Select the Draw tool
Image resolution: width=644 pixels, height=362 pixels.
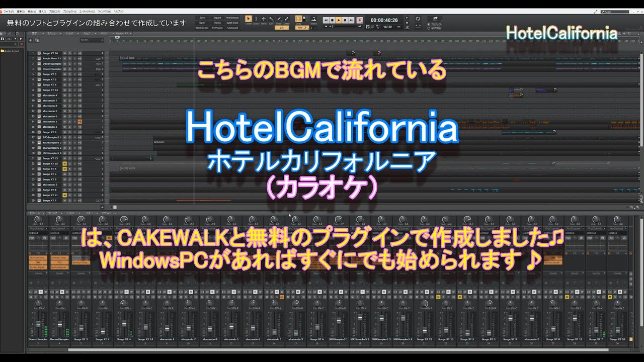[x=279, y=19]
